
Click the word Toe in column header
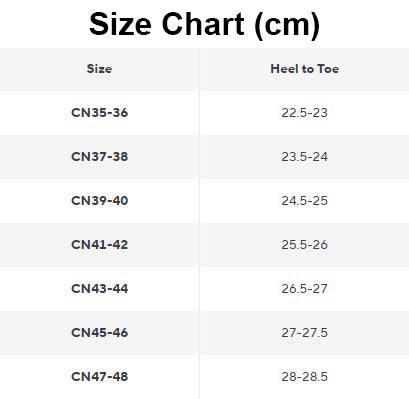point(328,69)
